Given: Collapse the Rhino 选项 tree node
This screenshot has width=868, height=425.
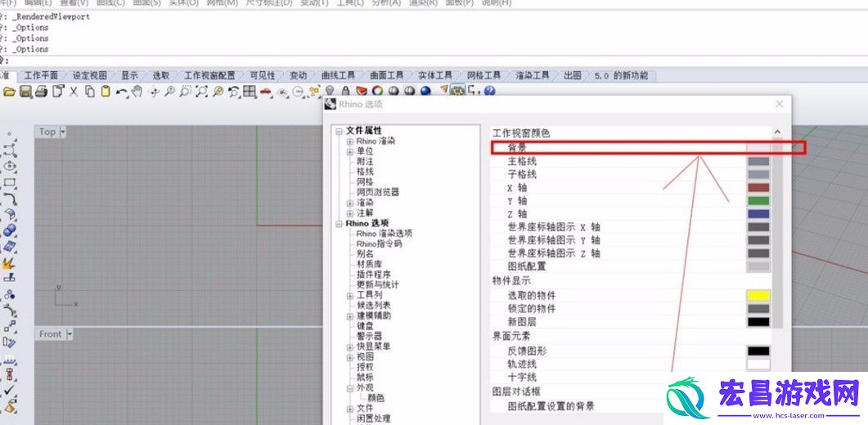Looking at the screenshot, I should tap(339, 224).
